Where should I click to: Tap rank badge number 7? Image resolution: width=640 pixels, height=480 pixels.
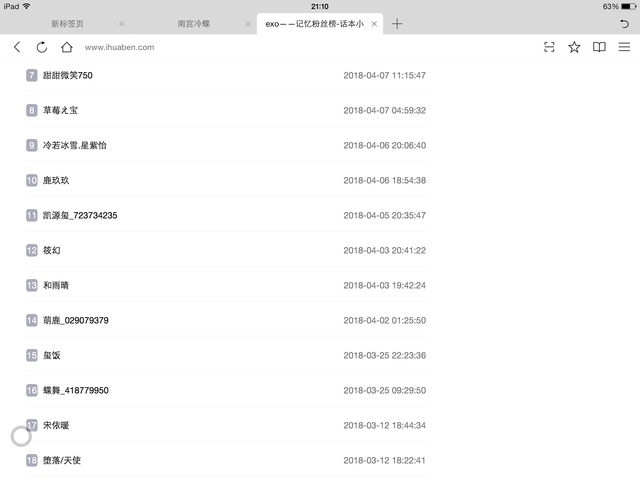[32, 76]
